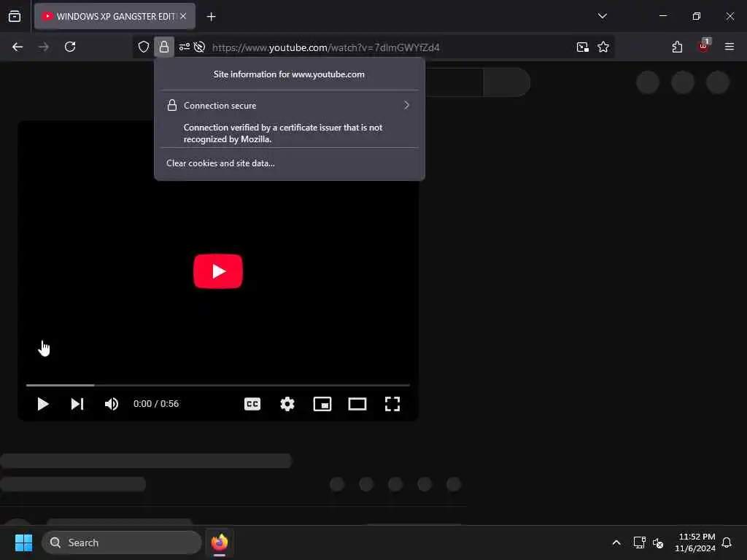Open the list all tabs dropdown
This screenshot has height=560, width=747.
pos(602,16)
